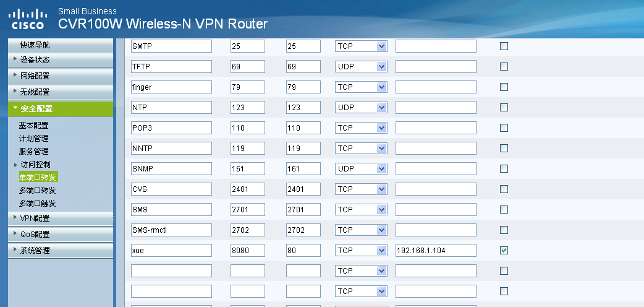Expand 访问控制 submenu
The height and width of the screenshot is (307, 644).
35,165
